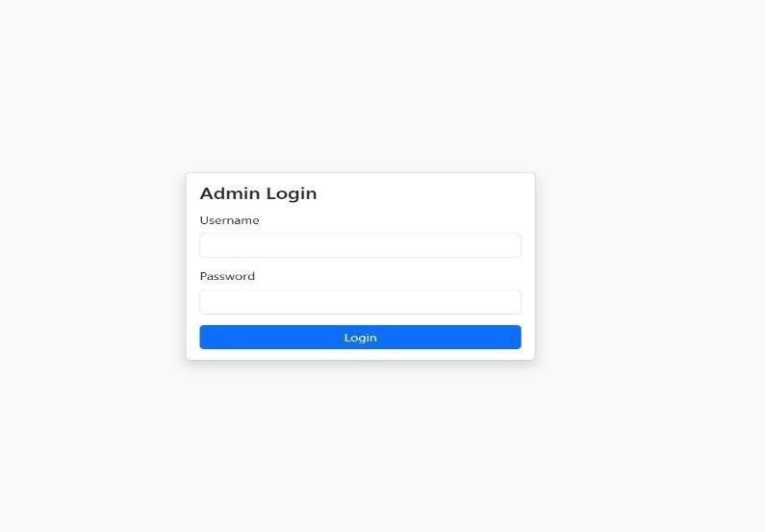Click the Username input field

(x=360, y=245)
